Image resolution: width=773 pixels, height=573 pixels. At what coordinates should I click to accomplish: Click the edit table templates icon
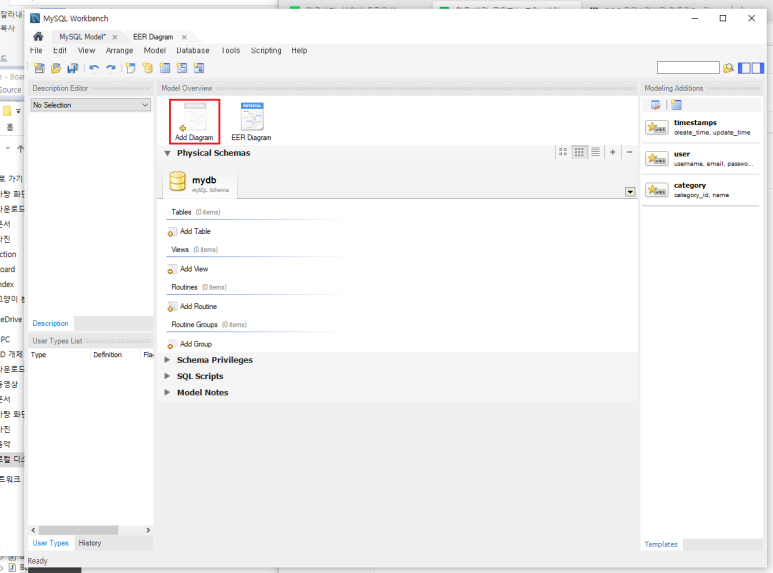coord(656,105)
